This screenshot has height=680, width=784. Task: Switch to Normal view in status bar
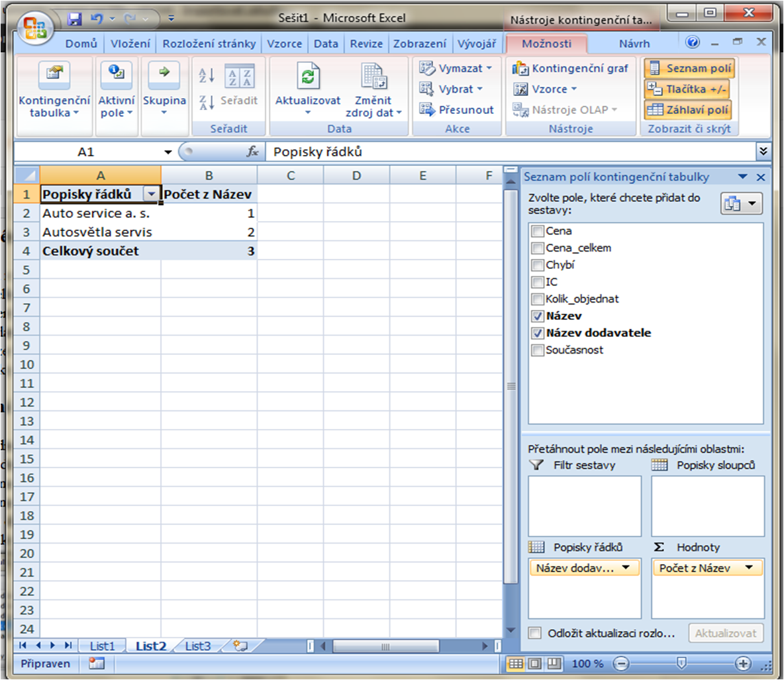(516, 663)
